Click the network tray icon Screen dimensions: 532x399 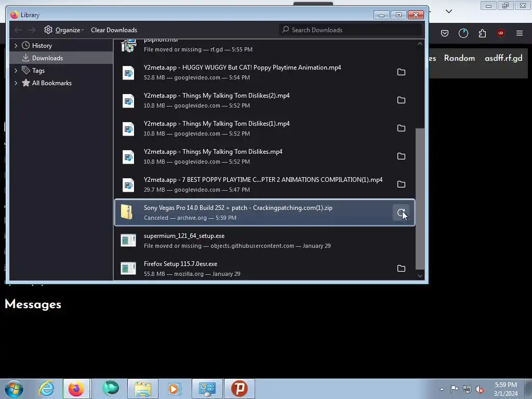coord(467,389)
